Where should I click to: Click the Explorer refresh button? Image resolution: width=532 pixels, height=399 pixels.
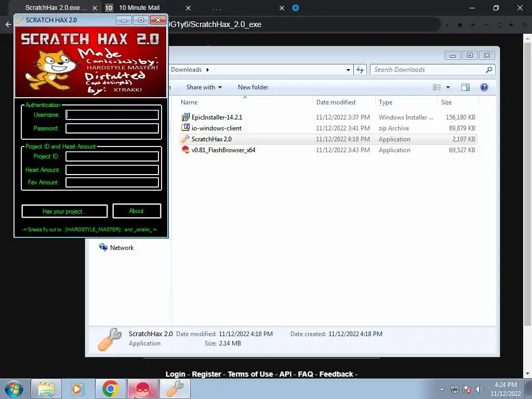(360, 70)
